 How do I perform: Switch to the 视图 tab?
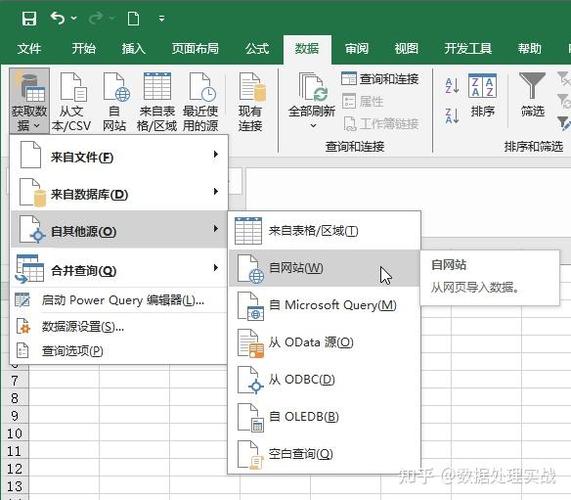click(x=406, y=48)
